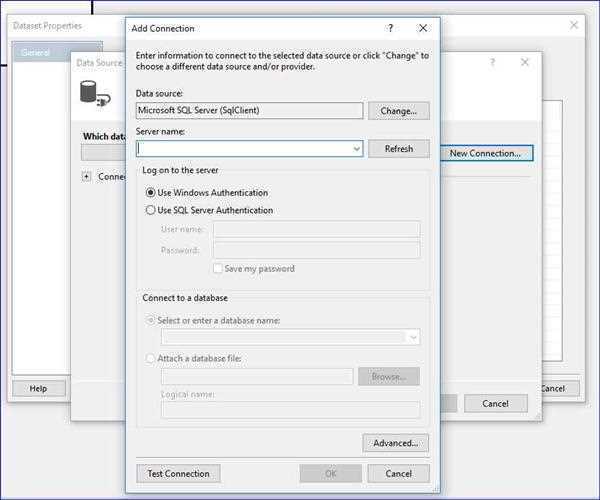
Task: Close the Data Source Properties dialog
Action: (525, 62)
